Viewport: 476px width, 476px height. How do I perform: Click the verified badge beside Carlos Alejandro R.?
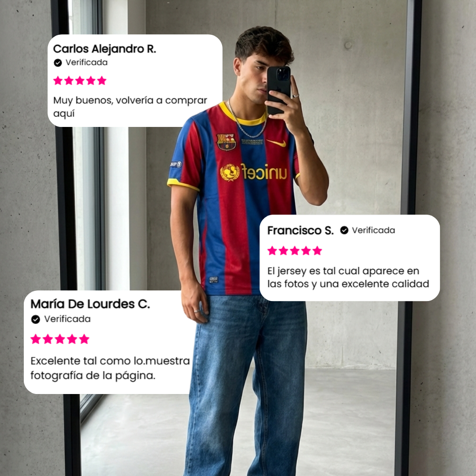tap(58, 63)
